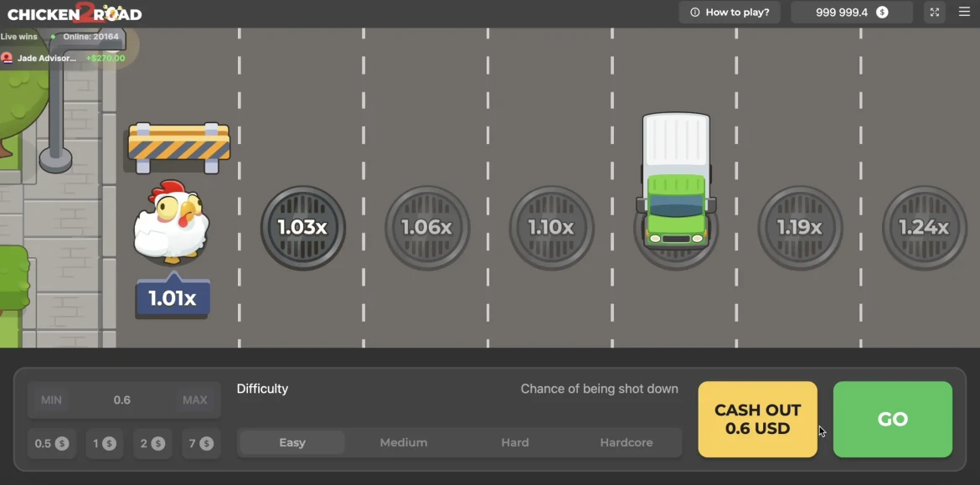The width and height of the screenshot is (980, 485).
Task: Click the Difficulty label
Action: click(262, 389)
